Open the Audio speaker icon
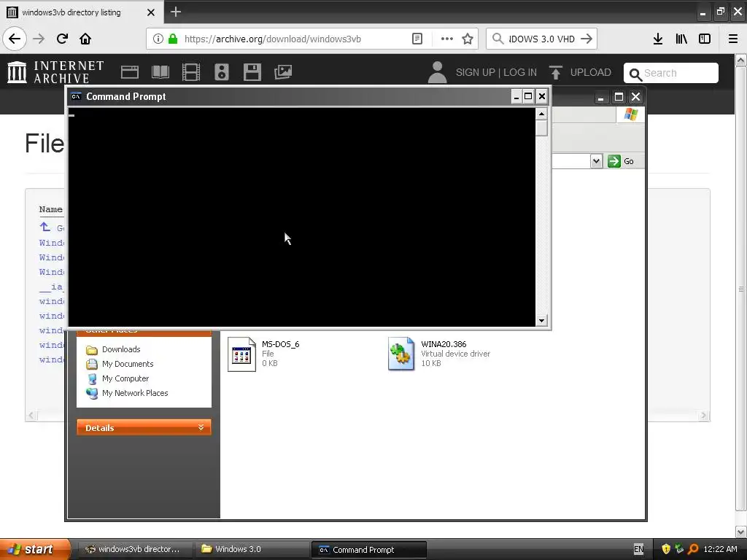 pos(222,72)
